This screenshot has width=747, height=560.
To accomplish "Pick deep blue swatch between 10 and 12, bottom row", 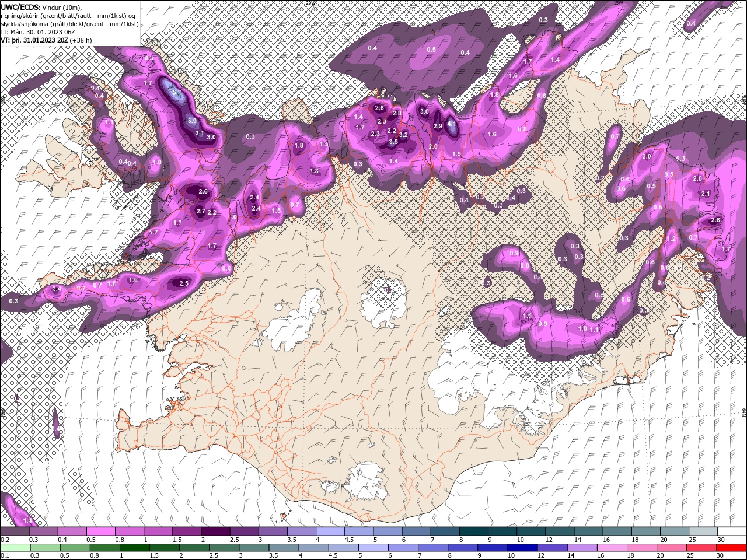I will 522,548.
